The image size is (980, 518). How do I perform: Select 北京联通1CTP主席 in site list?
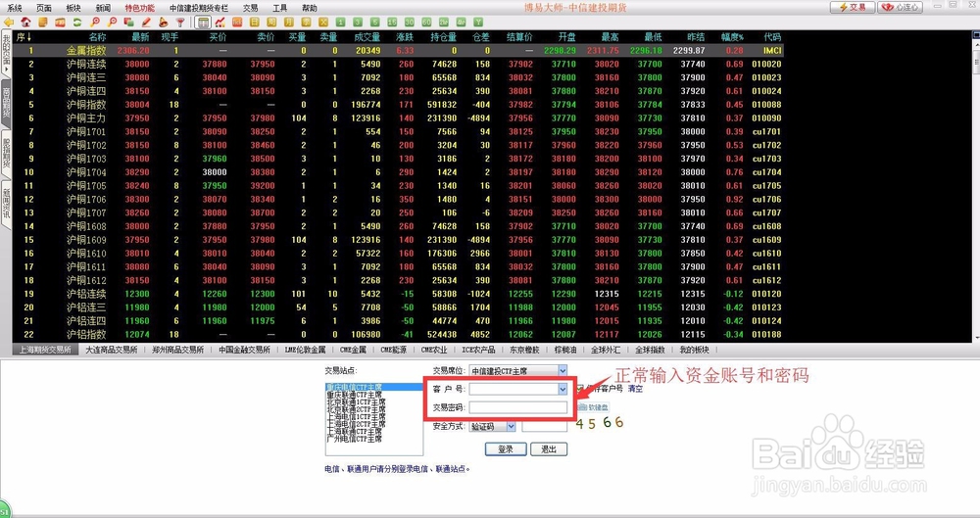point(356,402)
